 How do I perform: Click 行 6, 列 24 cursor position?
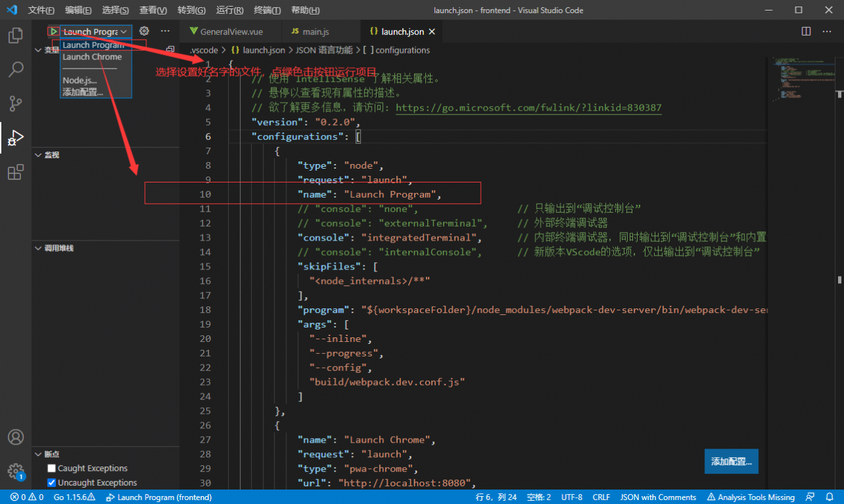click(496, 497)
